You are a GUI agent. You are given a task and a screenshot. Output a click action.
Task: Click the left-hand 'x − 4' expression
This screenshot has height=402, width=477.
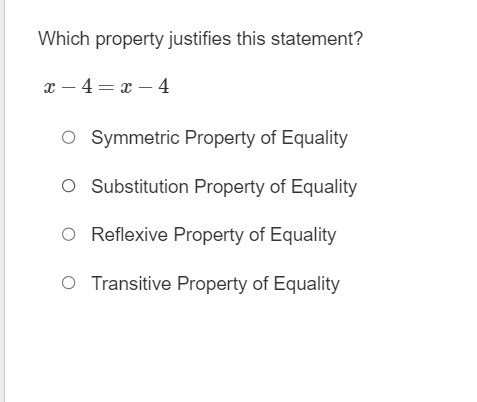point(68,87)
